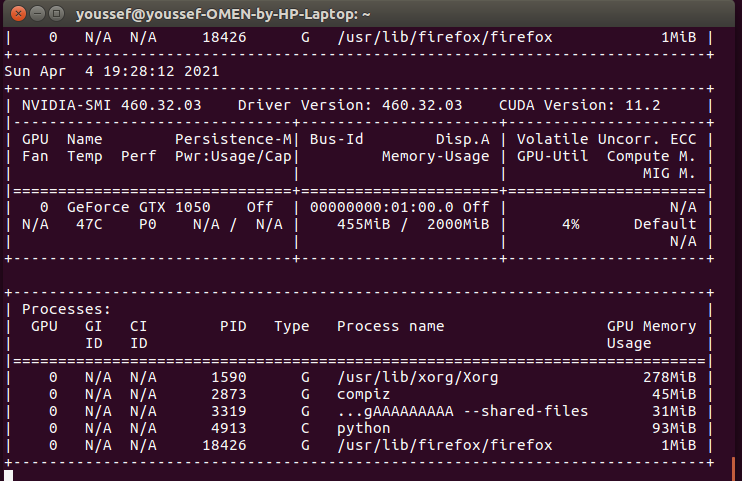Click the terminal cursor block at bottom
The height and width of the screenshot is (481, 742).
click(x=9, y=475)
